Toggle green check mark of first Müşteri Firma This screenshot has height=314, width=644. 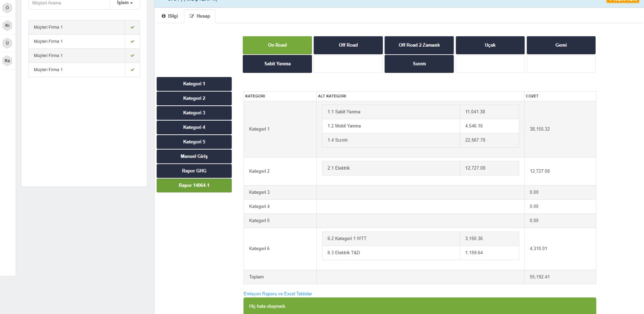click(132, 27)
